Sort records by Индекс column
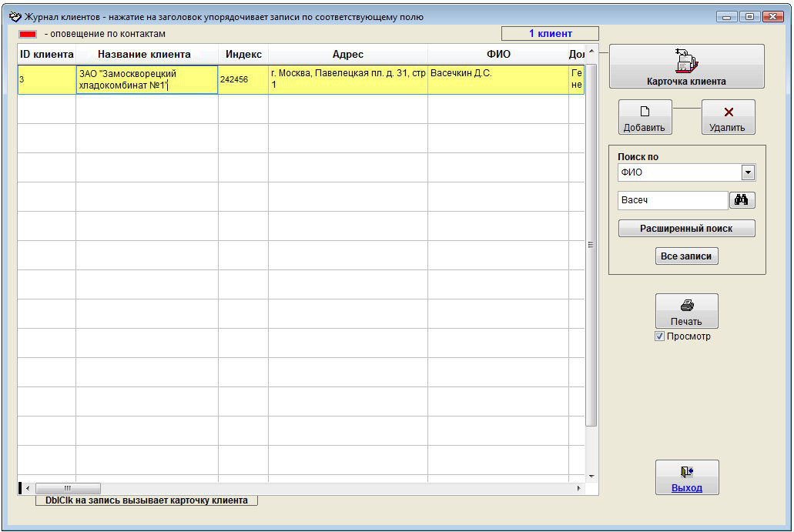Viewport: 794px width, 532px height. [x=243, y=55]
